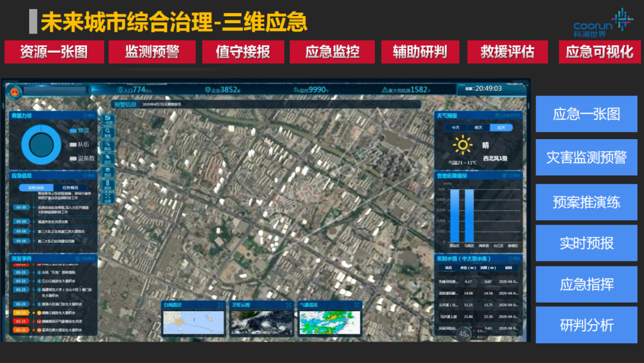Image resolution: width=644 pixels, height=363 pixels.
Task: Open 辅助研判 section
Action: pyautogui.click(x=420, y=52)
